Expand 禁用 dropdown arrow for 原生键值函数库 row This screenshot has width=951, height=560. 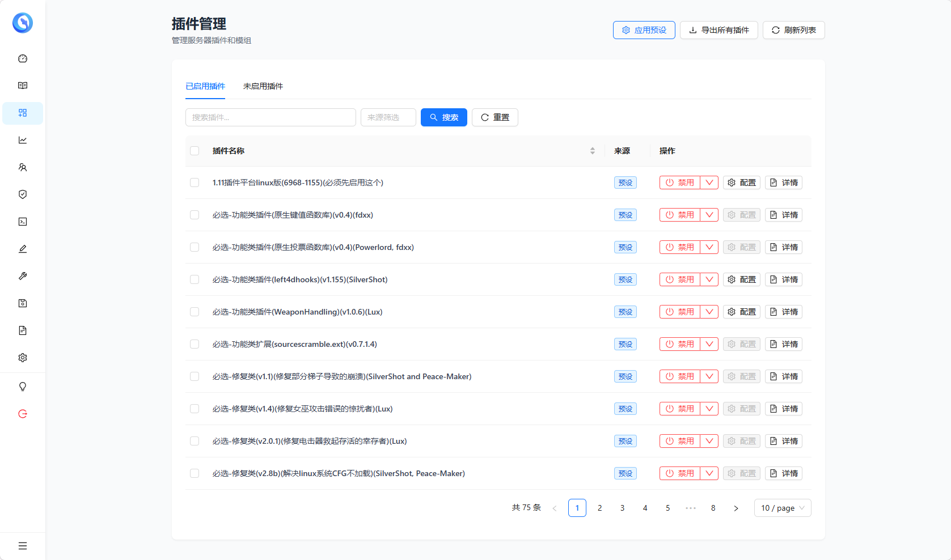(709, 215)
